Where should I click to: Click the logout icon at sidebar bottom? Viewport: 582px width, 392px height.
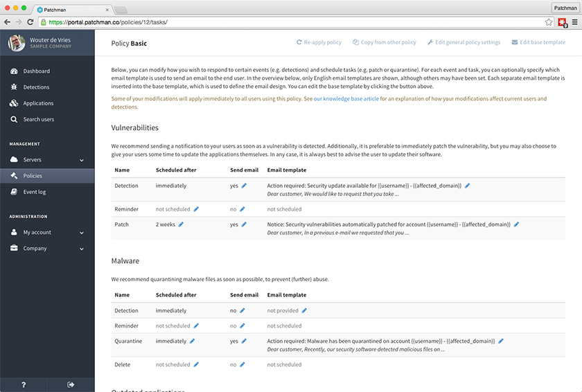pyautogui.click(x=71, y=384)
